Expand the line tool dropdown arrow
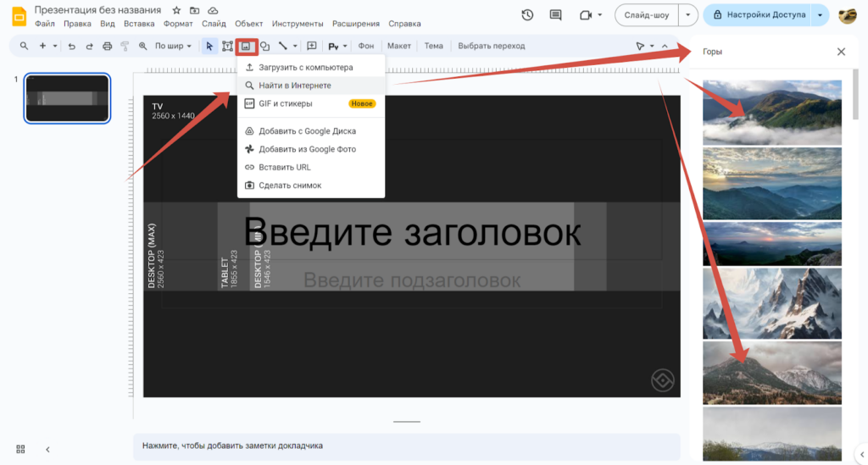 (x=295, y=47)
